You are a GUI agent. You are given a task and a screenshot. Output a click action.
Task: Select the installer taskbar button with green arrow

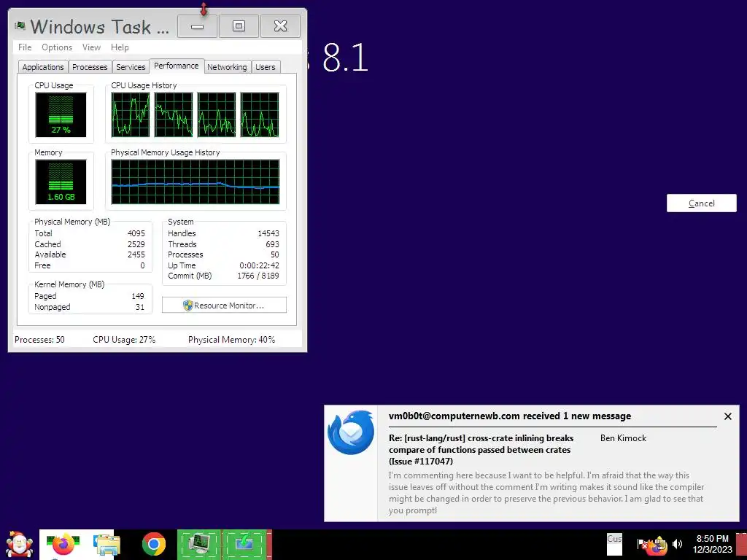coord(245,544)
